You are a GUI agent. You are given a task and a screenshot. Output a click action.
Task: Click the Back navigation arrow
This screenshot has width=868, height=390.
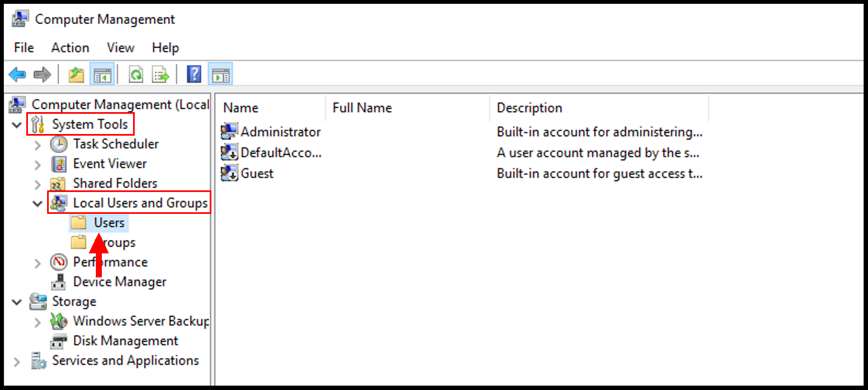click(x=17, y=74)
